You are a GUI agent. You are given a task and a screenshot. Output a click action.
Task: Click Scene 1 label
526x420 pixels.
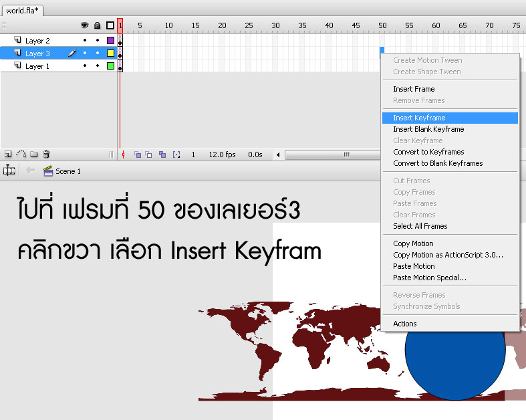[x=68, y=171]
